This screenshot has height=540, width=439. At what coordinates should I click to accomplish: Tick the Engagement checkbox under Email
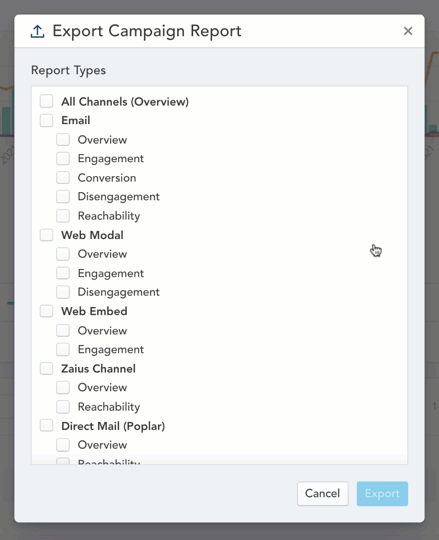(63, 158)
